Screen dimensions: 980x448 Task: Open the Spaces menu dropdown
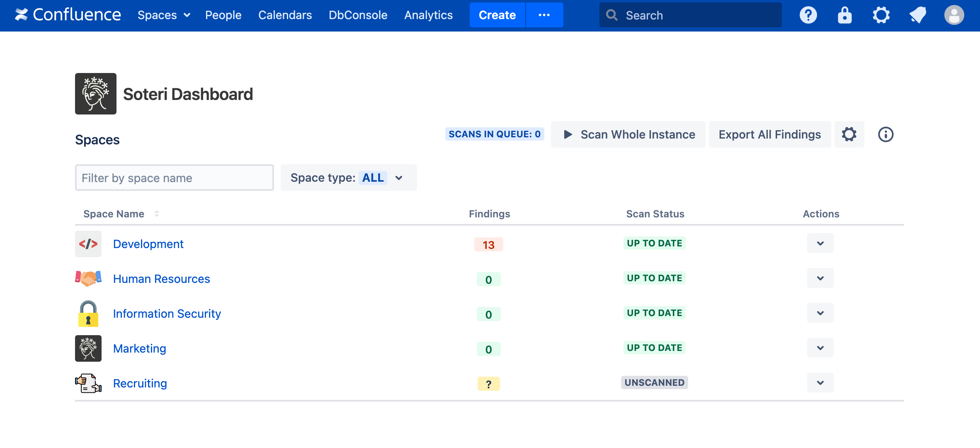[164, 15]
